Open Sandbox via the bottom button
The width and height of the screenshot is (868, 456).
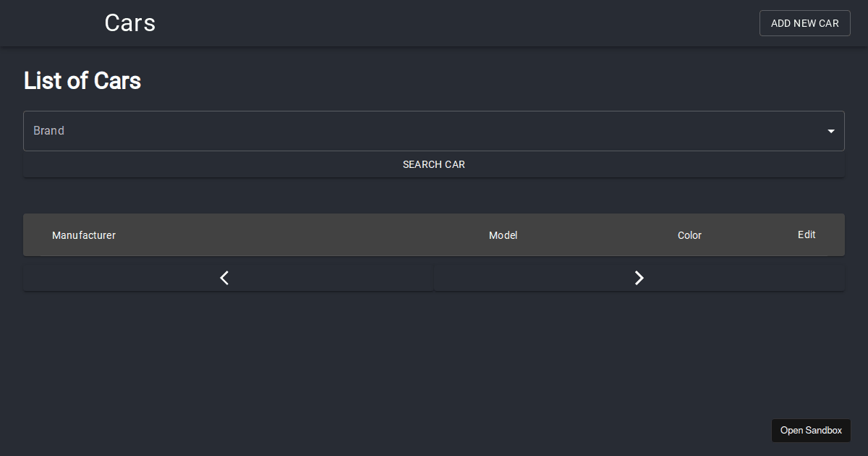tap(811, 431)
